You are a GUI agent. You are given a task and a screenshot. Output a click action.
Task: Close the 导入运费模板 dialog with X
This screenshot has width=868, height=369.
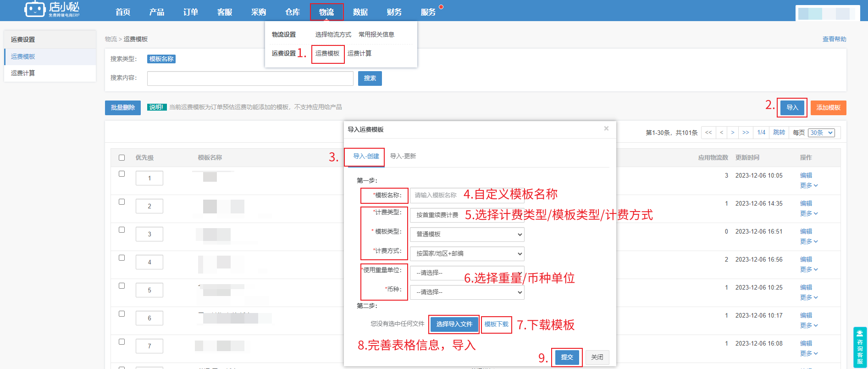coord(606,129)
